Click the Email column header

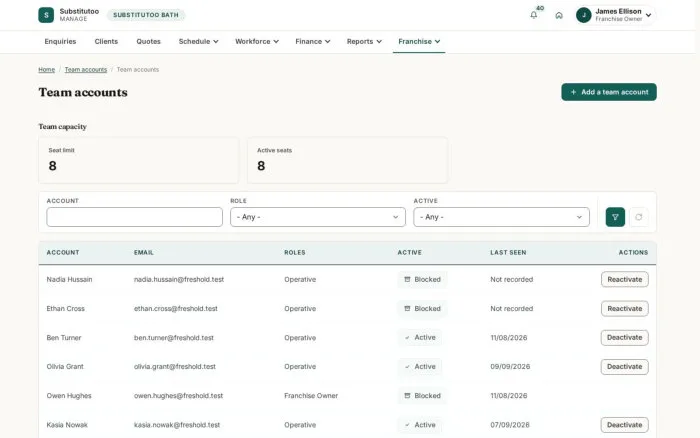(144, 253)
